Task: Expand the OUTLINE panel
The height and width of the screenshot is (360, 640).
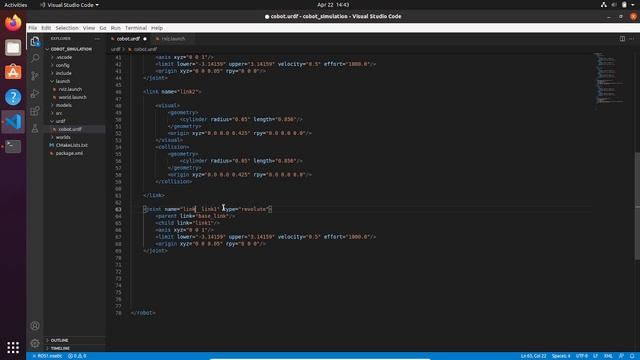Action: point(60,340)
